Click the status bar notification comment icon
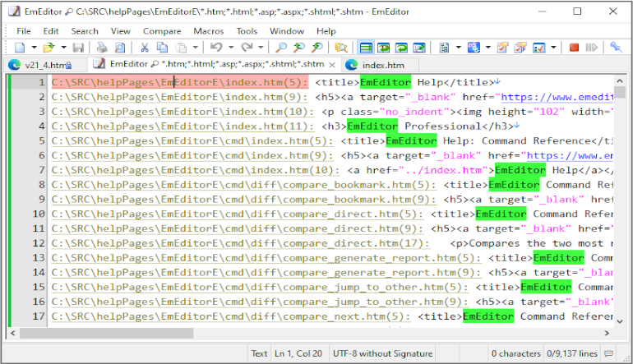Screen dimensions: 633x364 pyautogui.click(x=608, y=353)
